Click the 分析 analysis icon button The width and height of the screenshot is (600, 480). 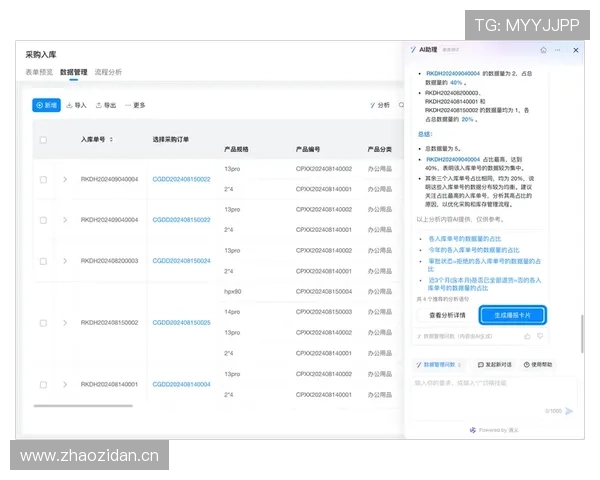pyautogui.click(x=380, y=105)
